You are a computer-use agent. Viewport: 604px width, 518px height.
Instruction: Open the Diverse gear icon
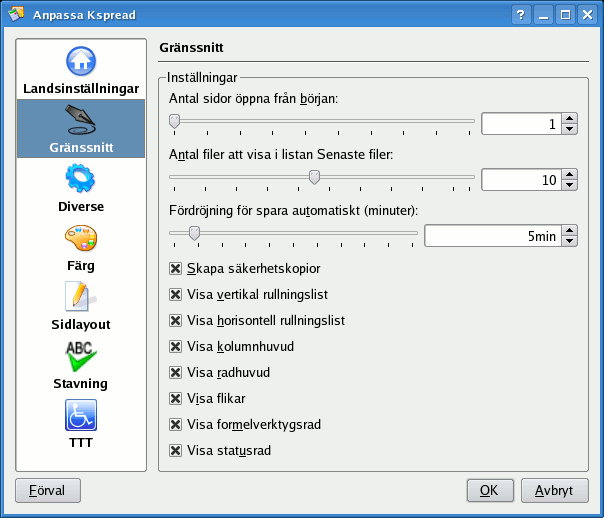pos(80,180)
